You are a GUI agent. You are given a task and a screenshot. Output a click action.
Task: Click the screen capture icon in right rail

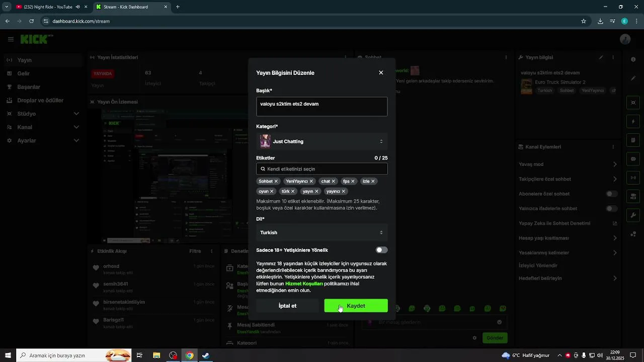point(633,103)
